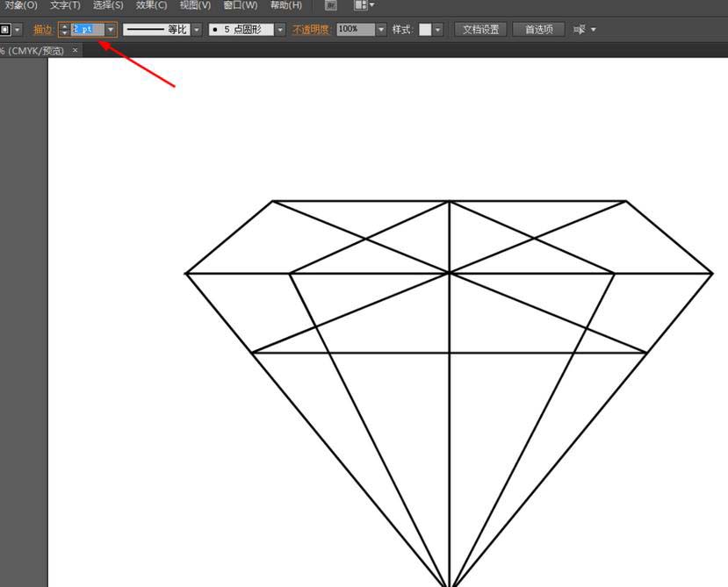Click the 5 点圆形 brush definition box
This screenshot has height=587, width=728.
241,30
